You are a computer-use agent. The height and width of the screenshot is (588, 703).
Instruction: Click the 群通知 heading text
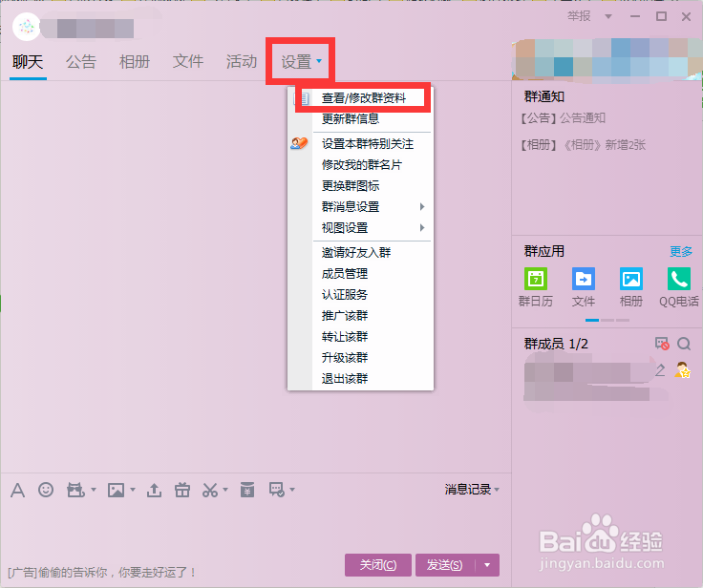point(544,96)
